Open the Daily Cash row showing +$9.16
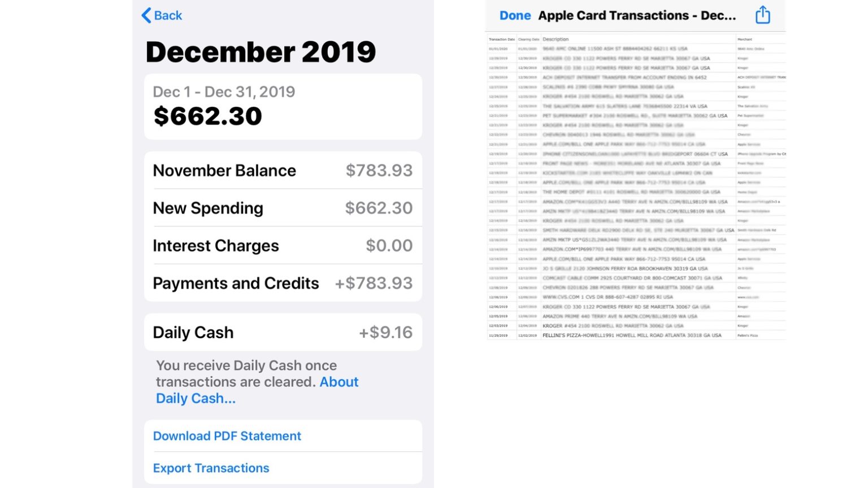The width and height of the screenshot is (868, 488). 283,332
